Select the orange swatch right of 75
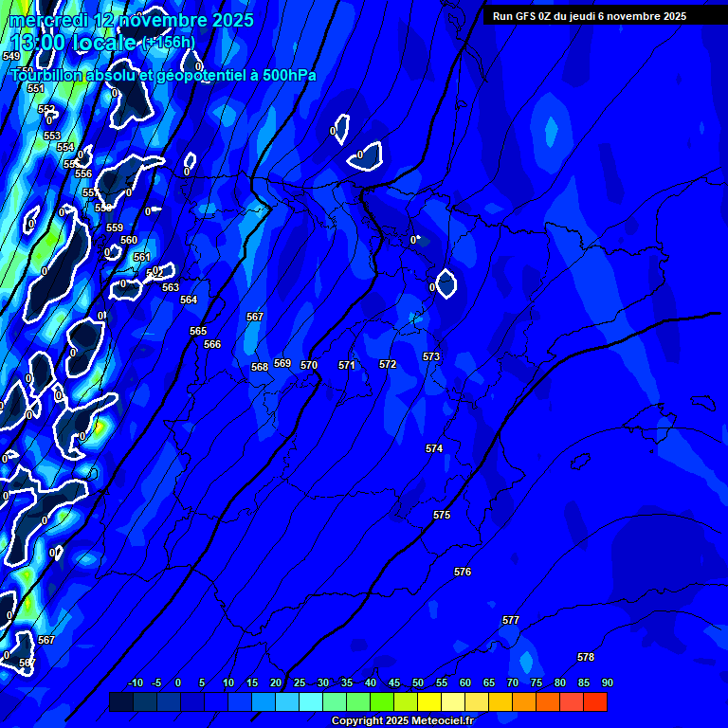The width and height of the screenshot is (728, 728). [547, 702]
